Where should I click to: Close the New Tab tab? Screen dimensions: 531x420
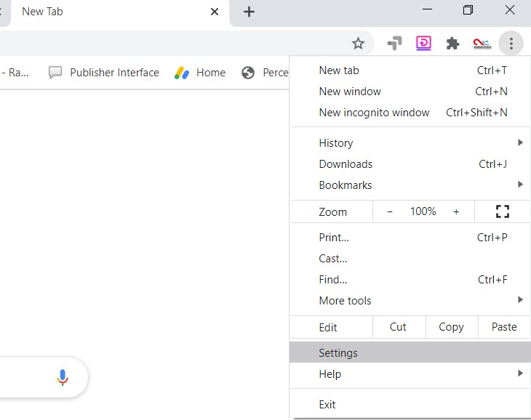[215, 12]
